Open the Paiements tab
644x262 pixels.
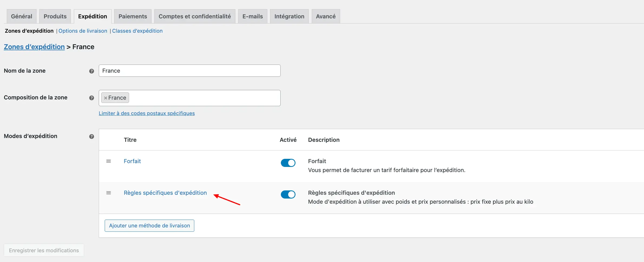click(x=133, y=16)
